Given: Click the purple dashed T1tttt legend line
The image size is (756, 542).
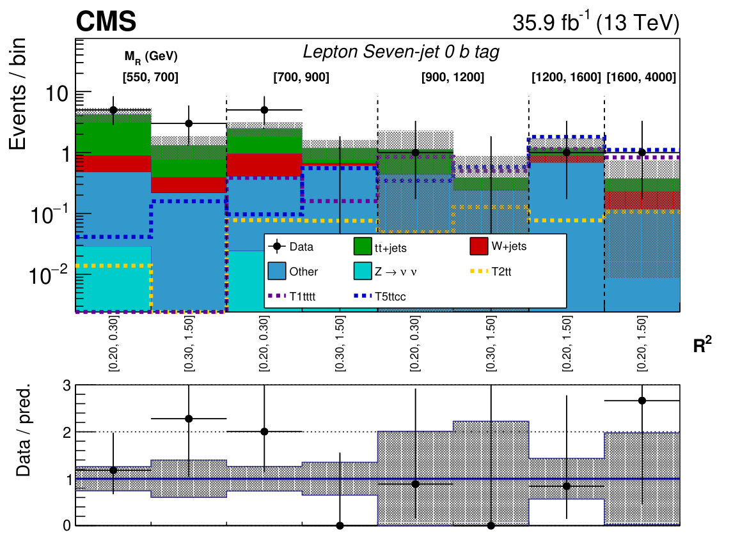Looking at the screenshot, I should coord(277,296).
